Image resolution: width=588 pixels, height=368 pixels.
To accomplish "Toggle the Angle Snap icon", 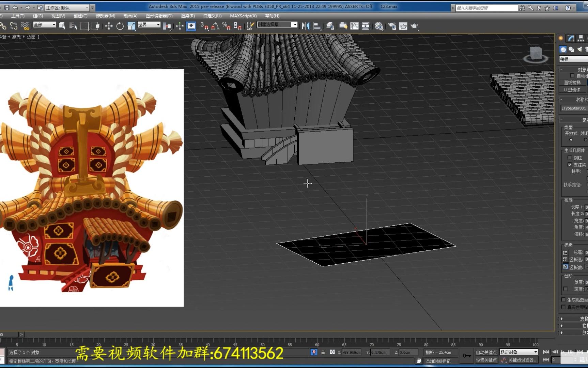I will coord(215,26).
